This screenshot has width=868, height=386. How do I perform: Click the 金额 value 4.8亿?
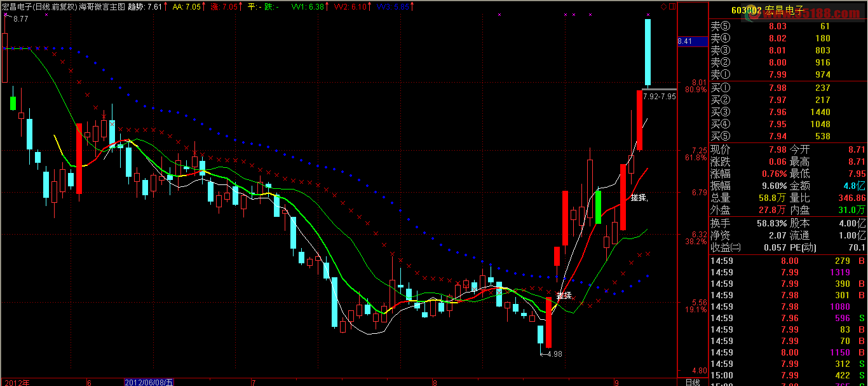[855, 186]
